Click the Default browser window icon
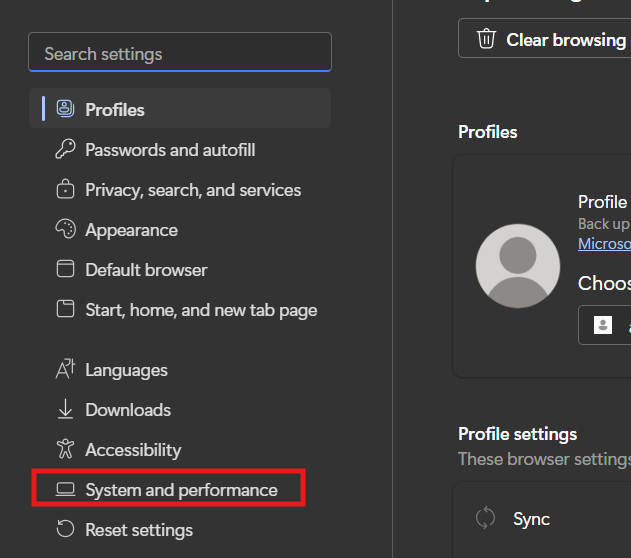Screen dimensions: 631x558 [65, 269]
